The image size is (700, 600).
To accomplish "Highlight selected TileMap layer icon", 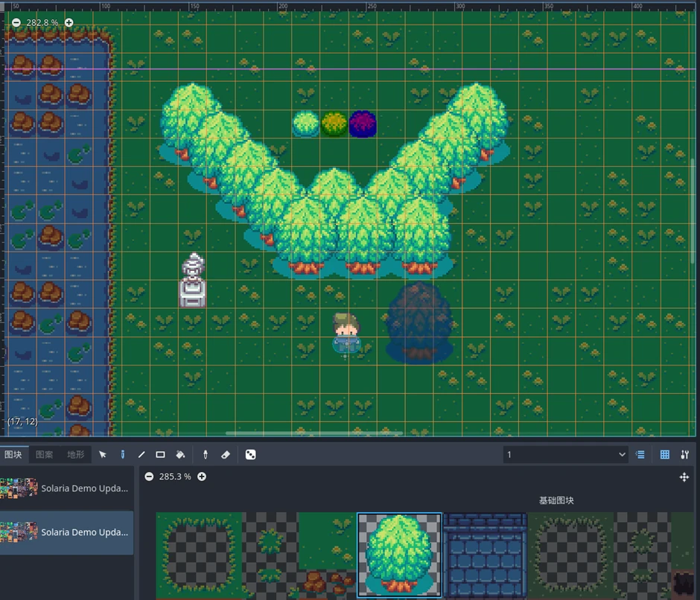I will coord(640,454).
